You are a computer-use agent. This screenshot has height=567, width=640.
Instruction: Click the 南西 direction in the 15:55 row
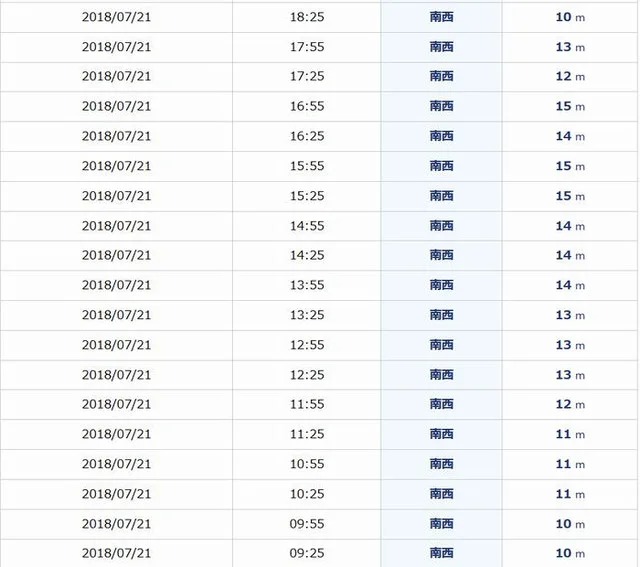pos(441,166)
